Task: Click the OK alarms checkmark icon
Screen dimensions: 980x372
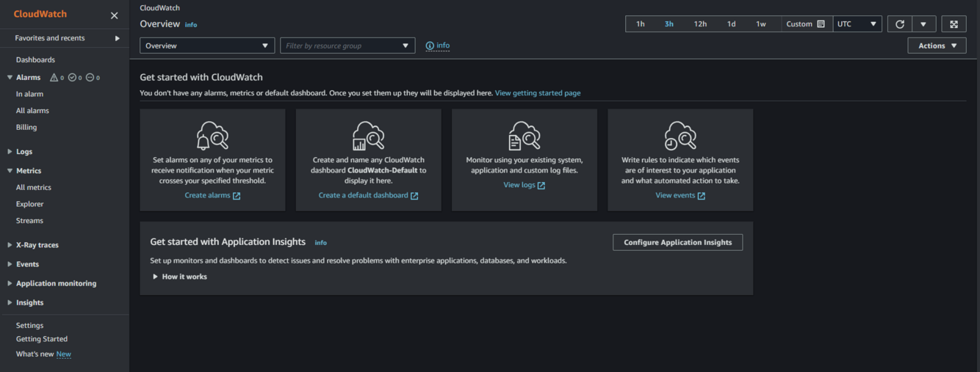Action: pyautogui.click(x=72, y=78)
